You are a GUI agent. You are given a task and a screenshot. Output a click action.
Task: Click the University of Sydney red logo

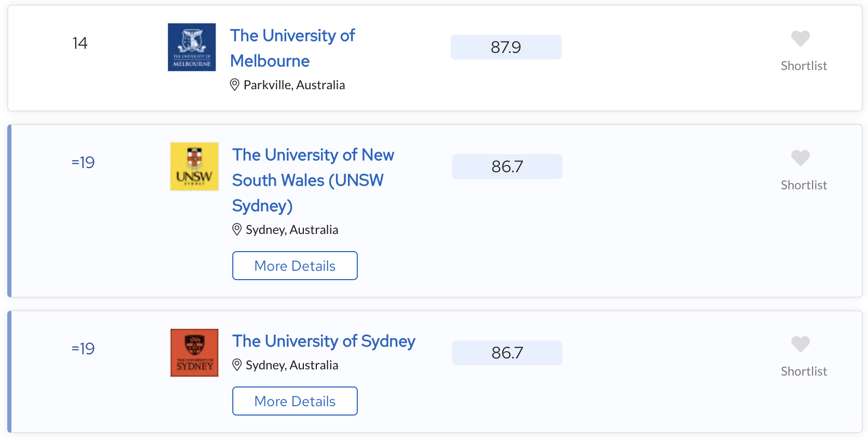(x=194, y=353)
